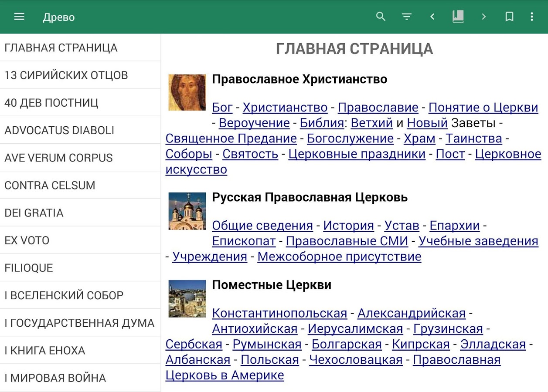Image resolution: width=548 pixels, height=392 pixels.
Task: Go forward with right arrow
Action: click(484, 17)
